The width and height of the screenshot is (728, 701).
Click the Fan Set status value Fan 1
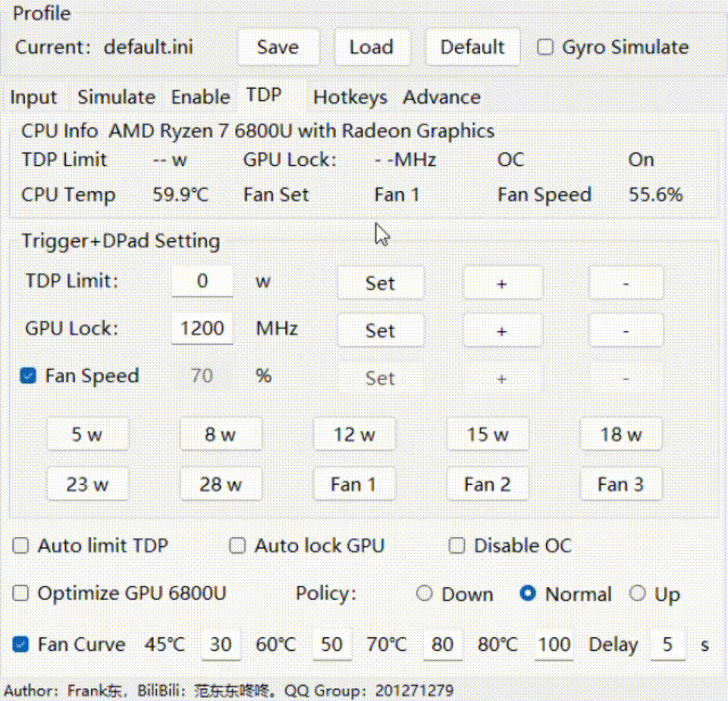click(397, 195)
